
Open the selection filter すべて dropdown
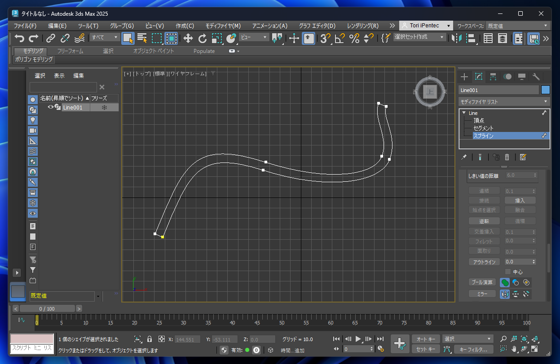(x=104, y=37)
